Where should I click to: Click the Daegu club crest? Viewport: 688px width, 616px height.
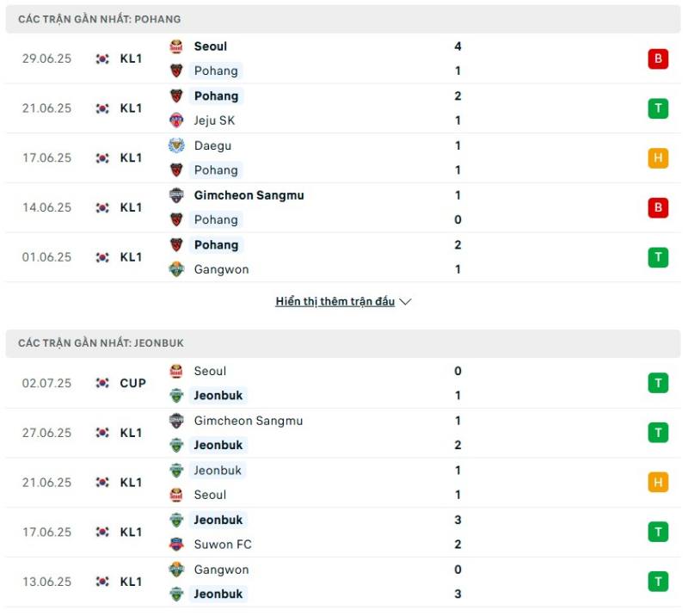(x=176, y=145)
